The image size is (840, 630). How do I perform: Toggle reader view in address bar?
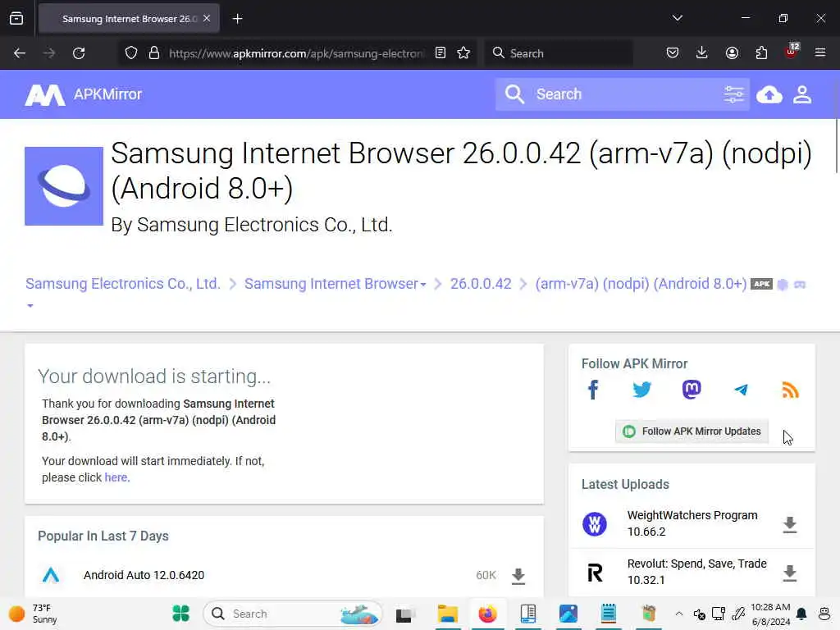[441, 52]
